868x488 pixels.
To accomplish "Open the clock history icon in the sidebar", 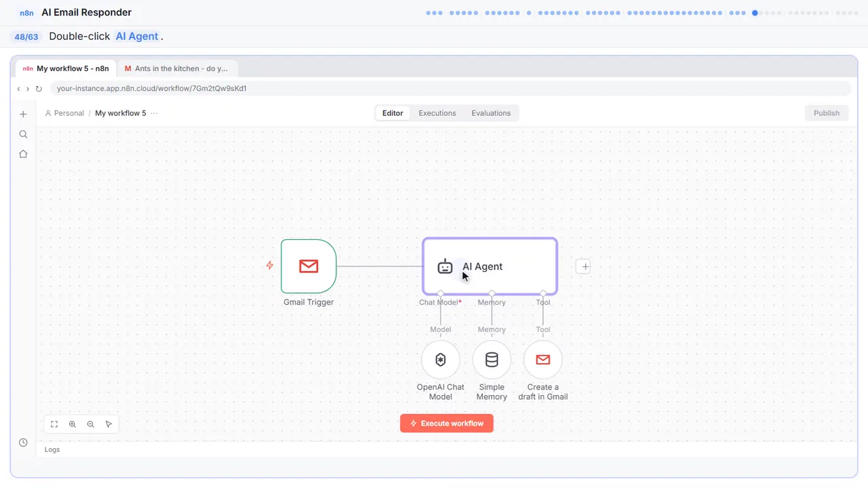I will (x=23, y=443).
